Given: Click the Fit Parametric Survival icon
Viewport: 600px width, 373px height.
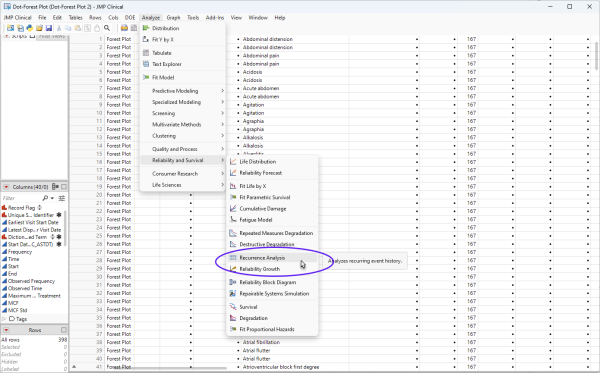Looking at the screenshot, I should click(x=233, y=197).
